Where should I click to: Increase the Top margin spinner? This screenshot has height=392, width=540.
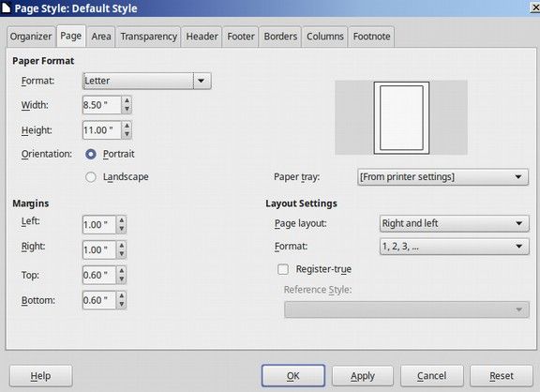coord(122,271)
